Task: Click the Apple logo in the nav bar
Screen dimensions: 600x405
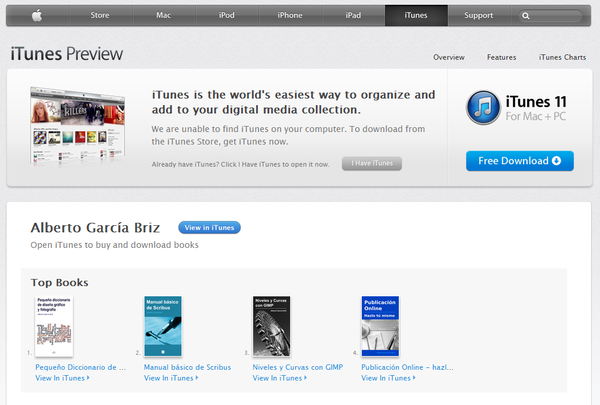Action: tap(37, 15)
